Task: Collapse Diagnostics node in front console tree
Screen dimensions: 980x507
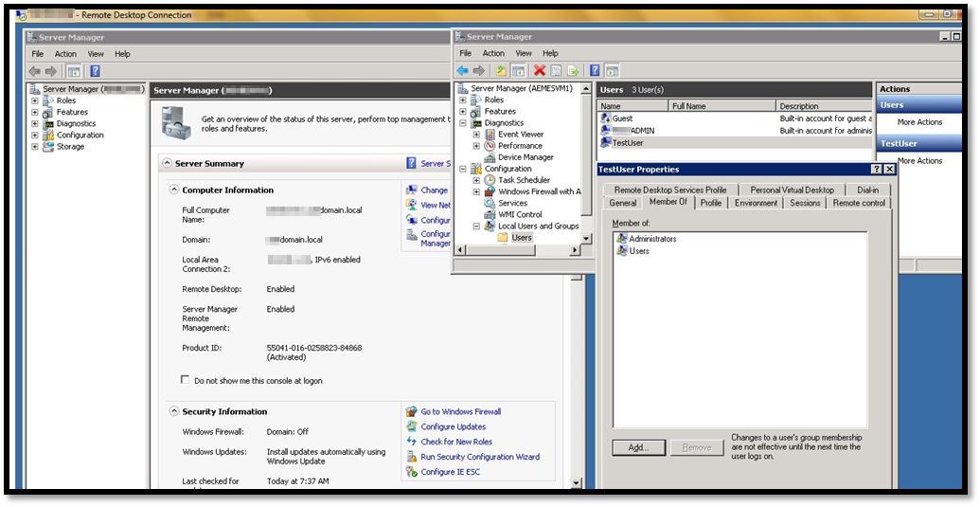Action: pos(463,122)
